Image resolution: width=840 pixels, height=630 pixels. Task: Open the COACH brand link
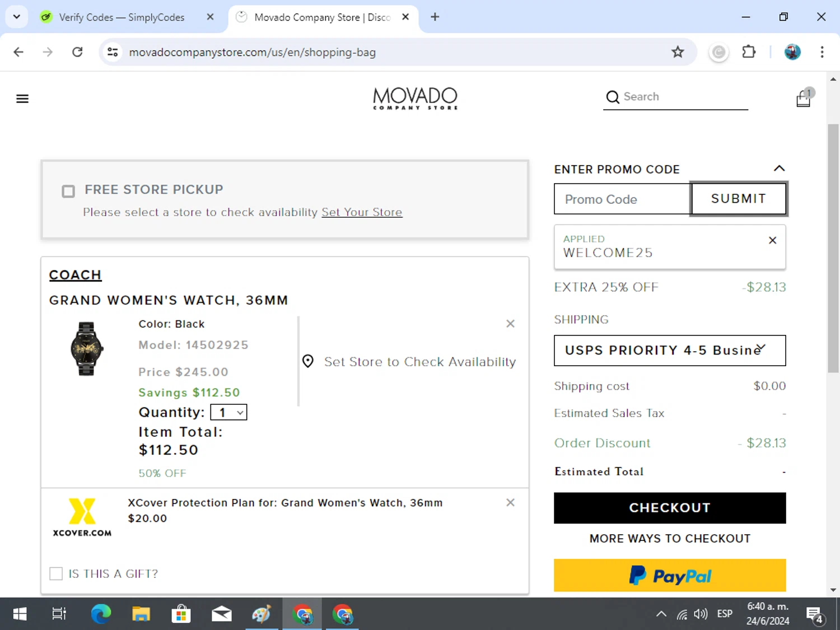[76, 275]
